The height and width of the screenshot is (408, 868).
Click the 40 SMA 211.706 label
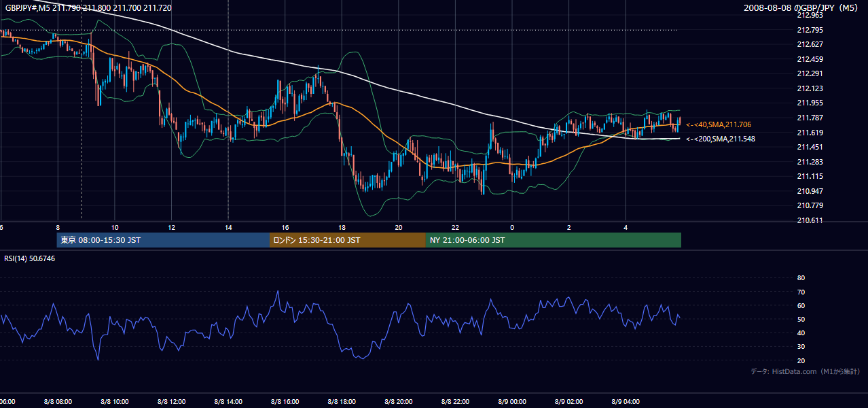coord(719,124)
